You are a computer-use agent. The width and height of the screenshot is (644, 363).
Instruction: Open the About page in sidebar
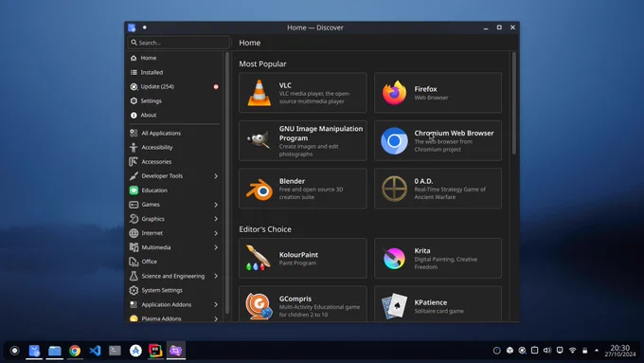[174, 115]
